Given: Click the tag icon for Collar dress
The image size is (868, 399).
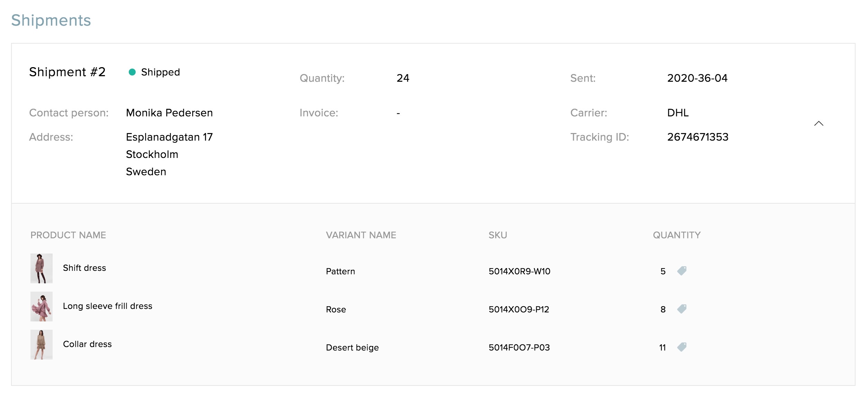Looking at the screenshot, I should pos(682,347).
